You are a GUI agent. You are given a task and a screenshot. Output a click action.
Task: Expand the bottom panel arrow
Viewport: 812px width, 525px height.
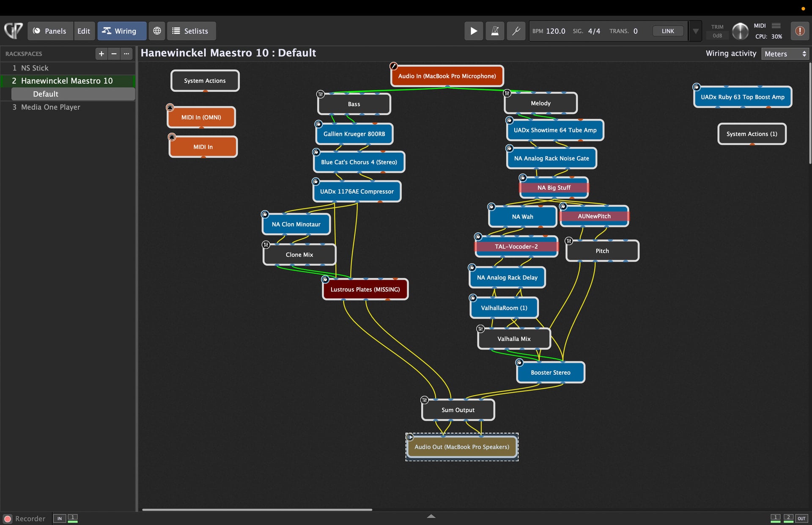[431, 516]
